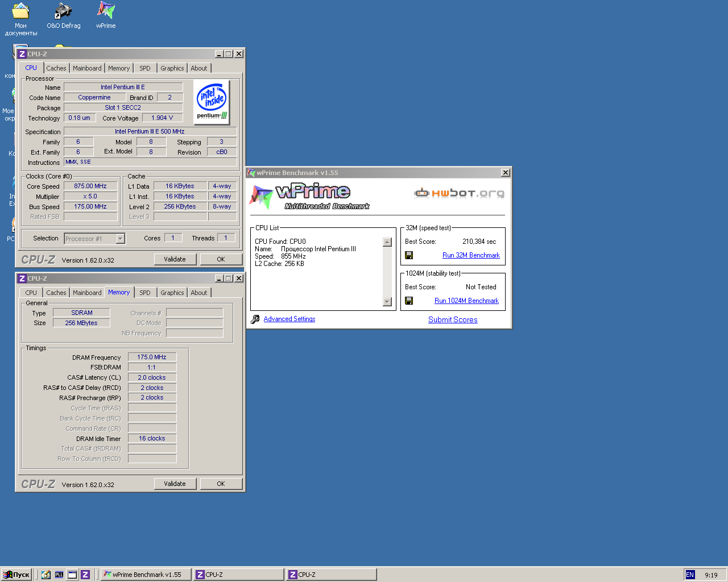The image size is (728, 582).
Task: Click the CPU-Z taskbar button beside wPrime
Action: pos(238,575)
